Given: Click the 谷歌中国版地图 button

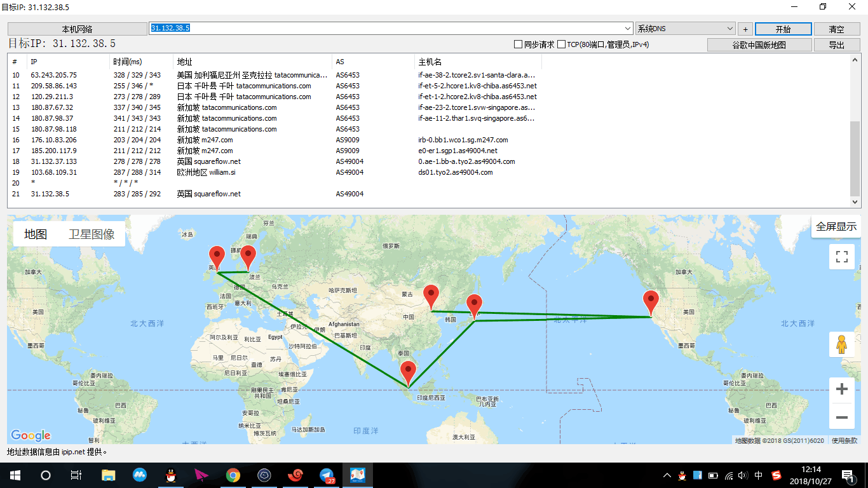Looking at the screenshot, I should [x=759, y=45].
